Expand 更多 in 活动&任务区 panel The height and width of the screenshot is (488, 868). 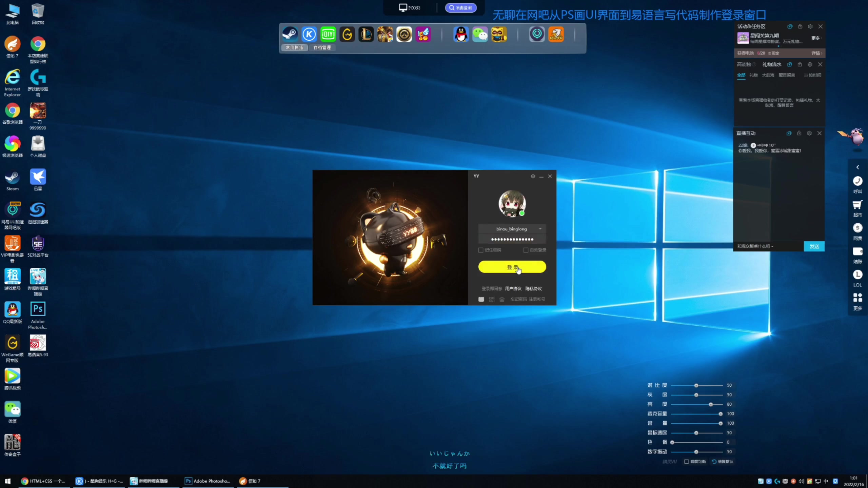pos(816,38)
